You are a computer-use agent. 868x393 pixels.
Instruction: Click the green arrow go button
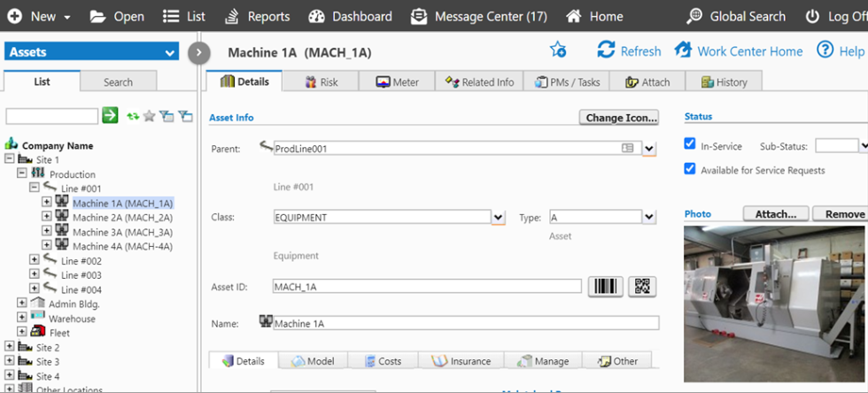(110, 115)
